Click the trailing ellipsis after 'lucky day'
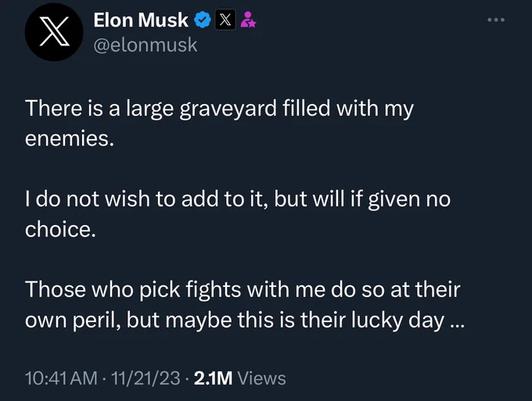 tap(457, 324)
